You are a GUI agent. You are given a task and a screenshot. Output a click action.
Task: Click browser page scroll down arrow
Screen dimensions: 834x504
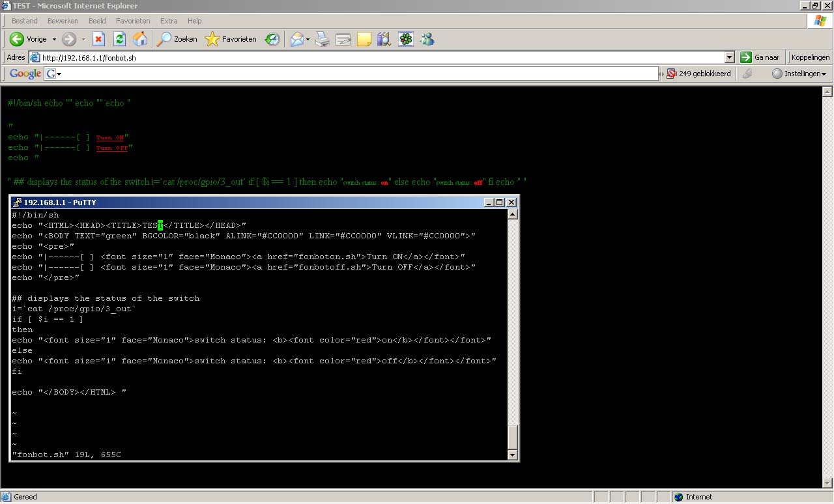click(x=828, y=483)
